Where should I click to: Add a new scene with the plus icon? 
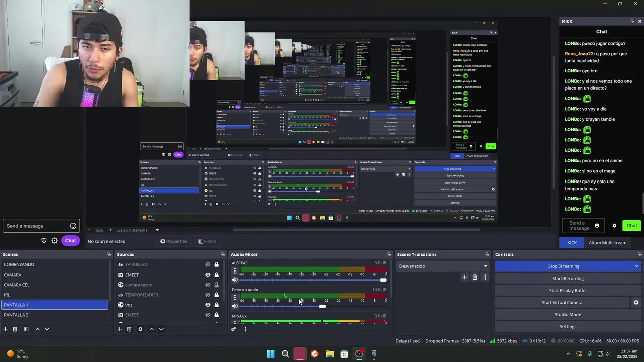pyautogui.click(x=6, y=329)
